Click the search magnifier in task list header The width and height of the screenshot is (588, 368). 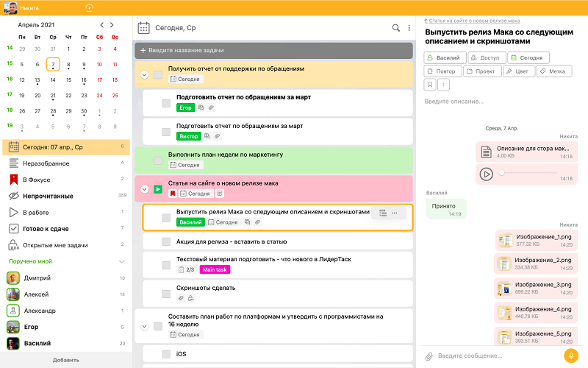[x=396, y=28]
